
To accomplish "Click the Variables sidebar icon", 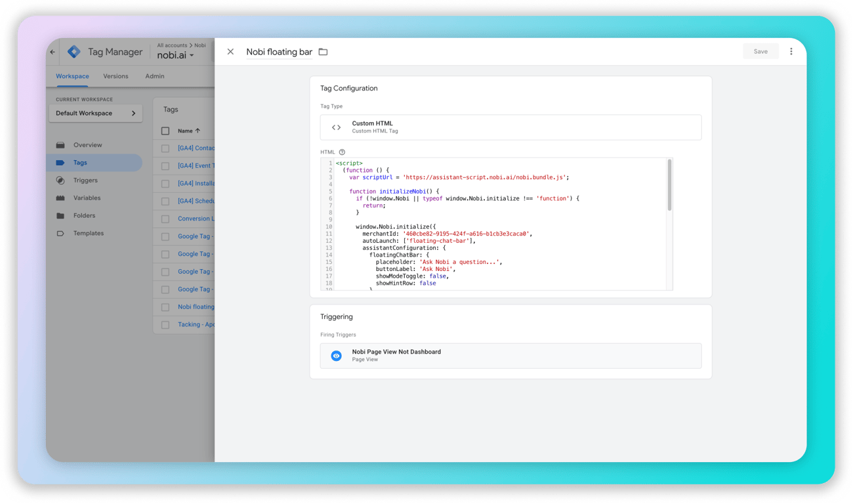I will pyautogui.click(x=60, y=198).
